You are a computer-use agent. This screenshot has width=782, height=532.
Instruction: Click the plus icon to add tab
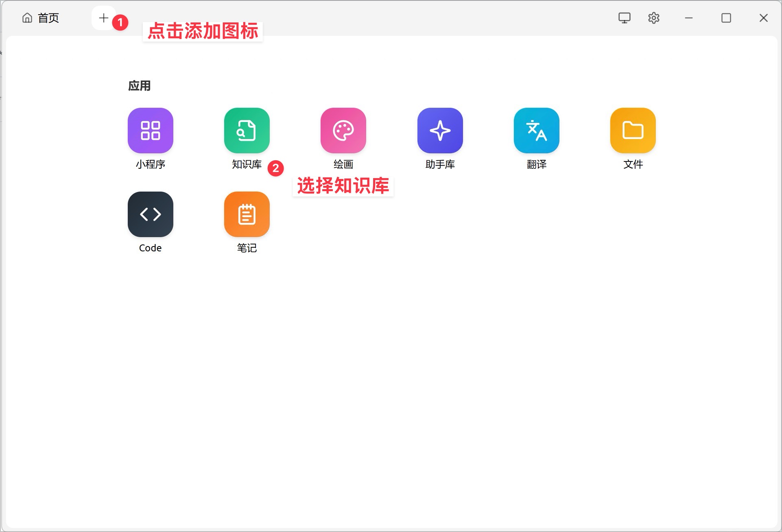103,18
